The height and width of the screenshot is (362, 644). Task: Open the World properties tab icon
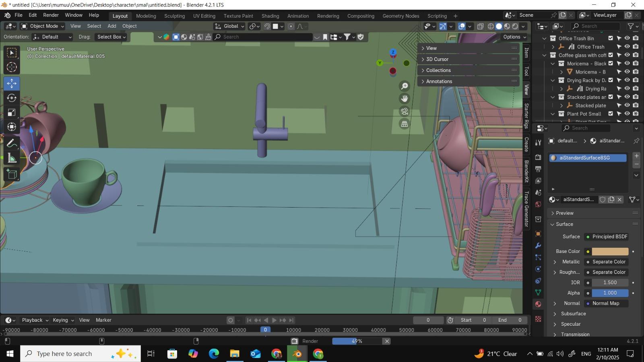(x=538, y=204)
